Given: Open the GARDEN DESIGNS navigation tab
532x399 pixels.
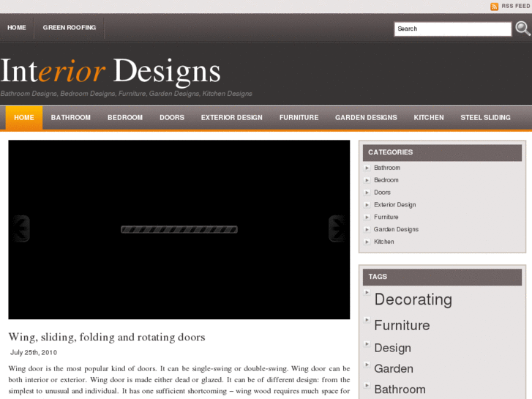Looking at the screenshot, I should click(366, 117).
